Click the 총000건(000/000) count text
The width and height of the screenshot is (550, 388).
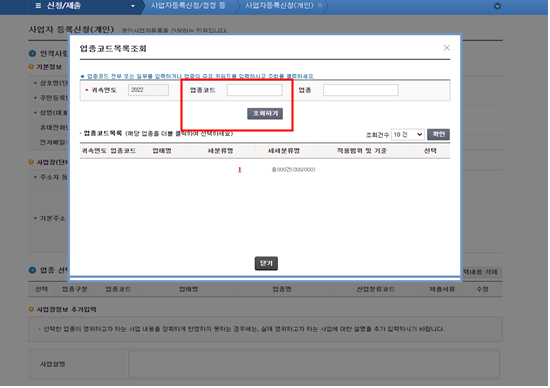coord(294,170)
